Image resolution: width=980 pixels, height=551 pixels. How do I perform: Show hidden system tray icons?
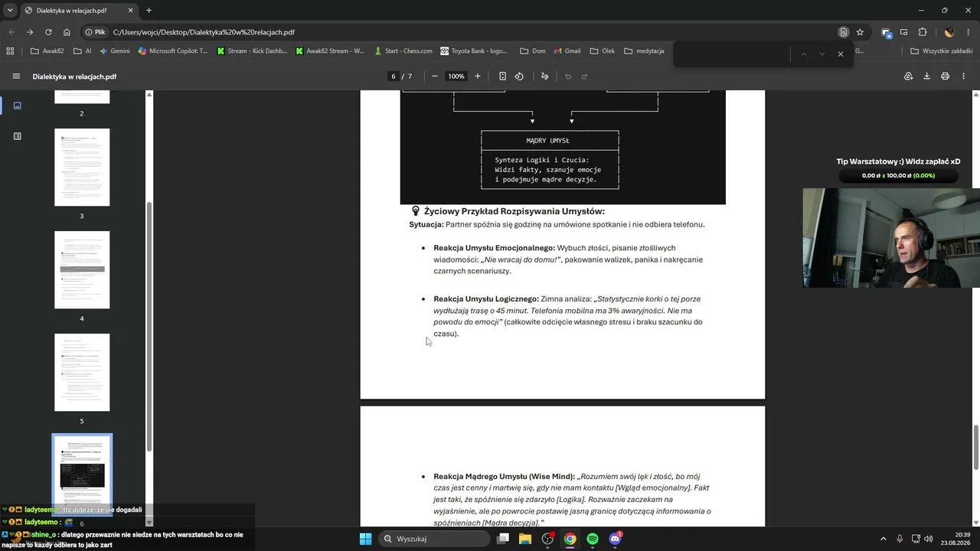pos(883,539)
